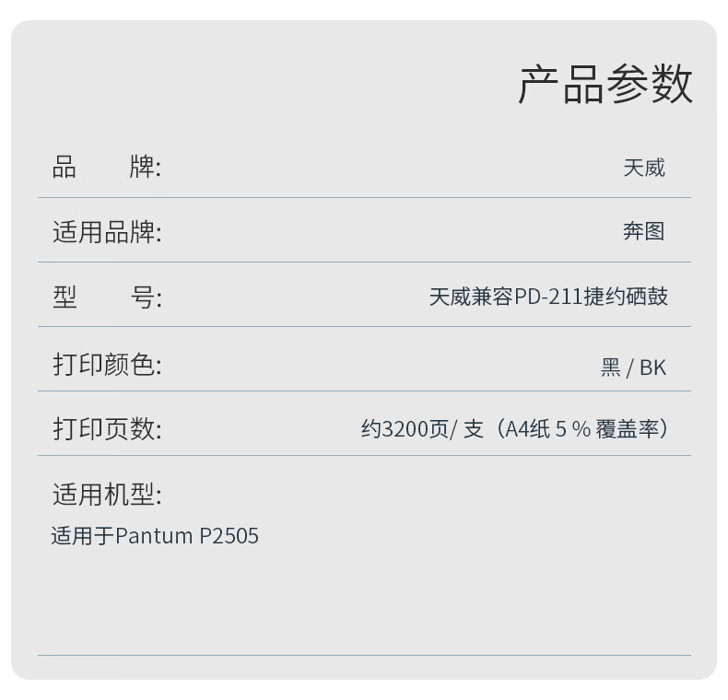Select the 适用品牌 label
The image size is (728, 700).
click(107, 231)
